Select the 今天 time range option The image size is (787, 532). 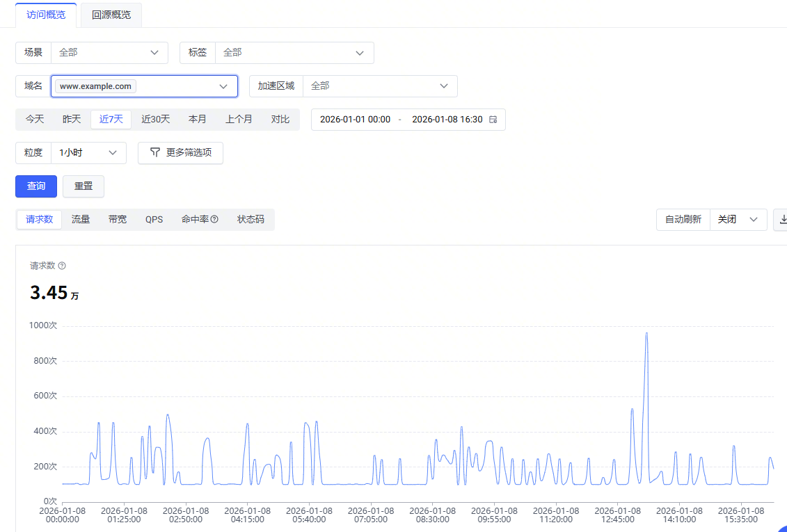35,120
